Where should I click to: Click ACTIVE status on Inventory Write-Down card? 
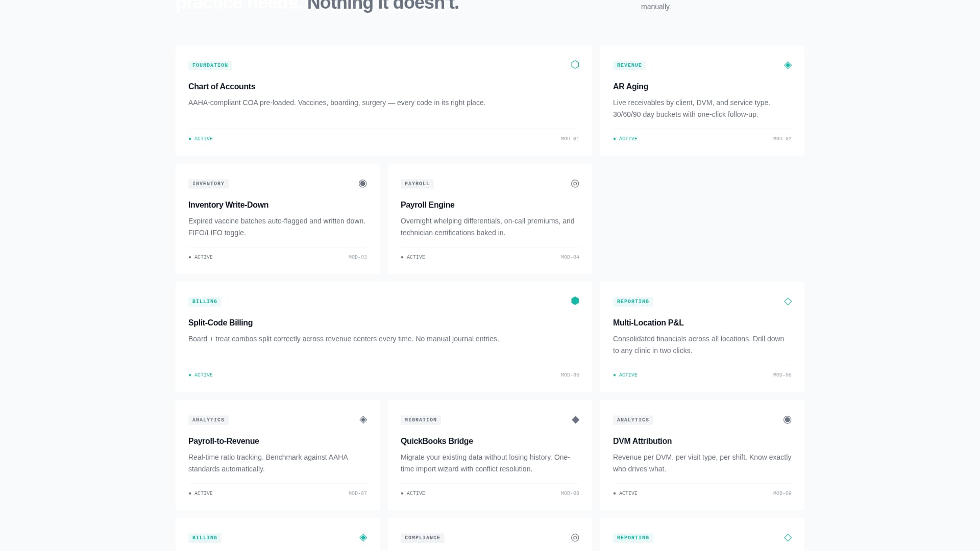(201, 257)
